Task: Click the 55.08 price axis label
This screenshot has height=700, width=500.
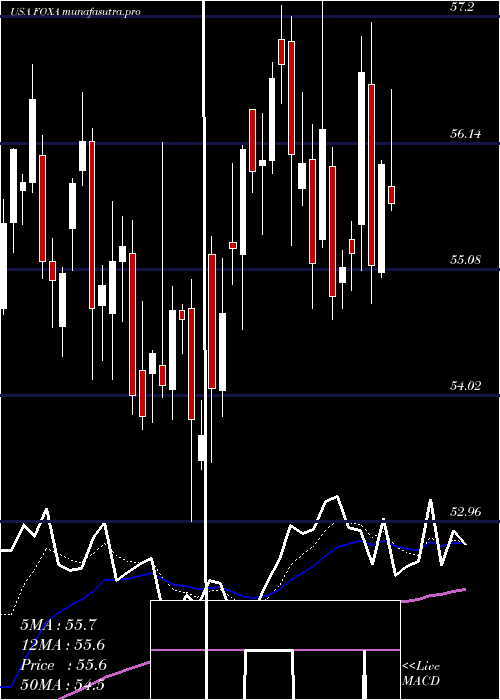Action: (x=466, y=259)
